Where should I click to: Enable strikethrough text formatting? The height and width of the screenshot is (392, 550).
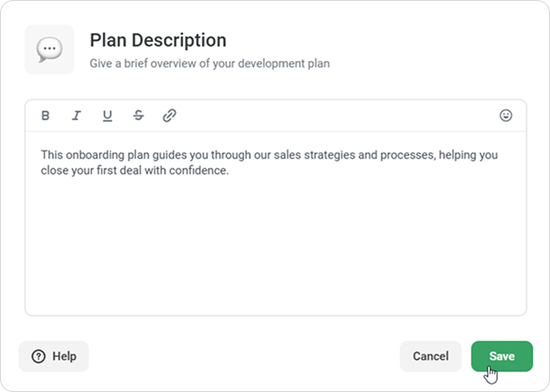point(139,115)
